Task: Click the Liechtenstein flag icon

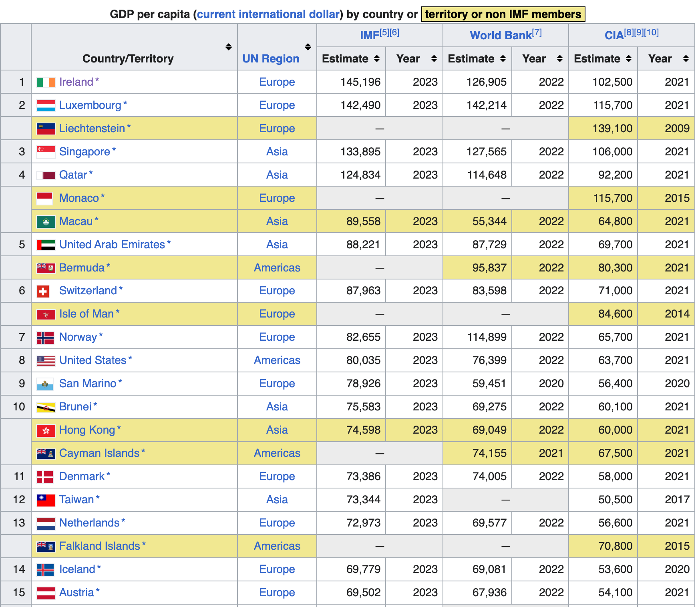Action: pyautogui.click(x=46, y=129)
